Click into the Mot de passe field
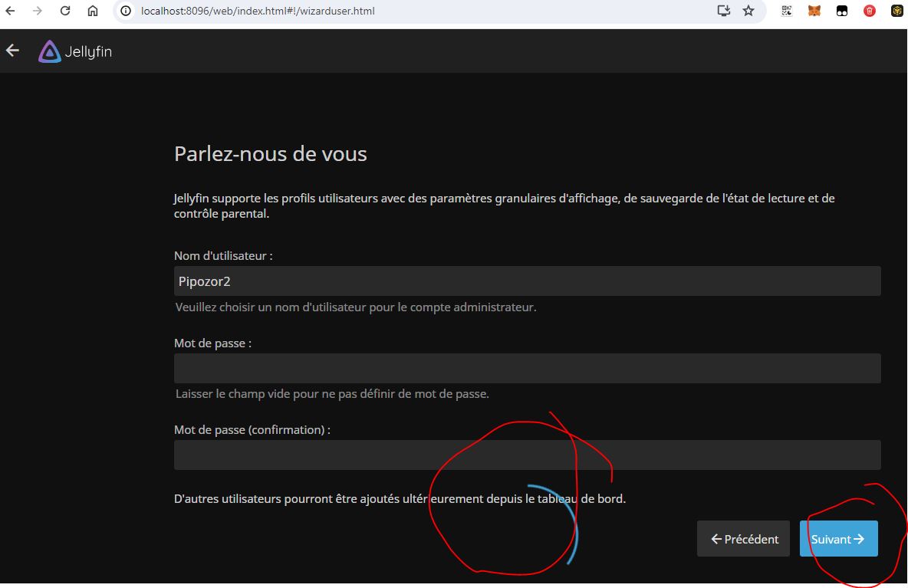This screenshot has height=588, width=908. click(x=527, y=369)
